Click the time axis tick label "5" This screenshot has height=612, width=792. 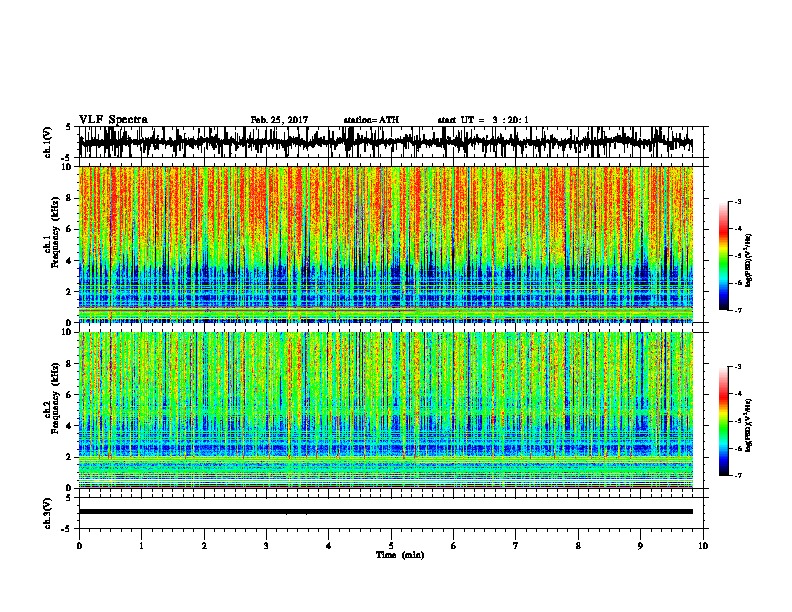[x=391, y=546]
